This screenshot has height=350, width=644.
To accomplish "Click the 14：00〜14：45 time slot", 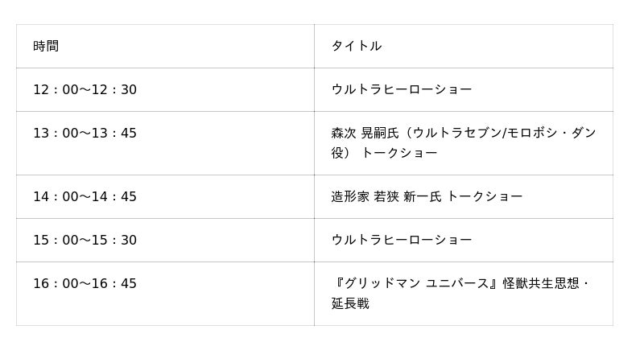I will [x=85, y=196].
